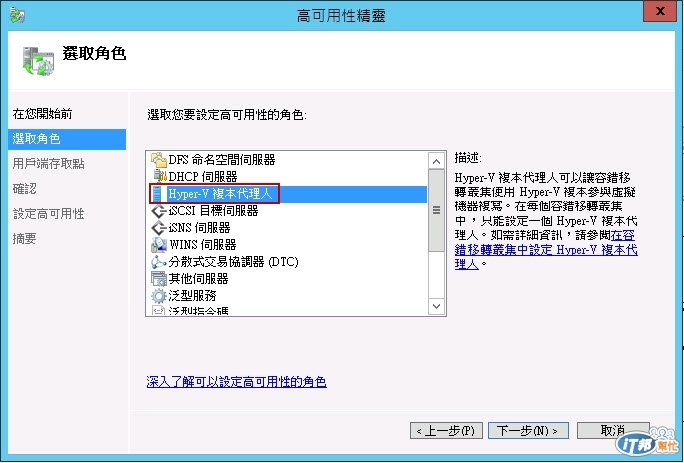Click the wizard icon in title bar

17,14
